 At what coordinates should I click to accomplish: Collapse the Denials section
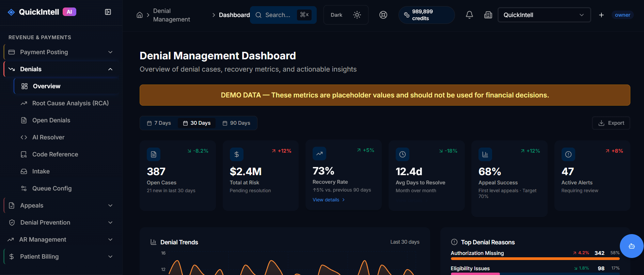61,69
